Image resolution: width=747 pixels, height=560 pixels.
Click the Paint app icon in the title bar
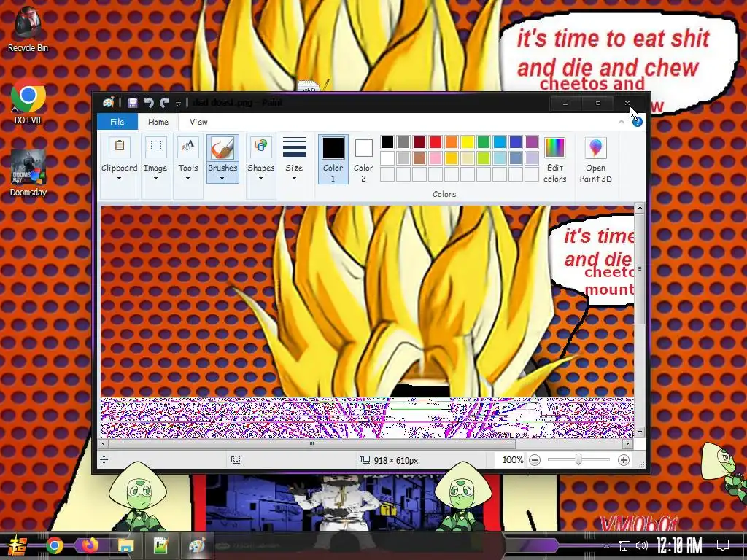[108, 102]
